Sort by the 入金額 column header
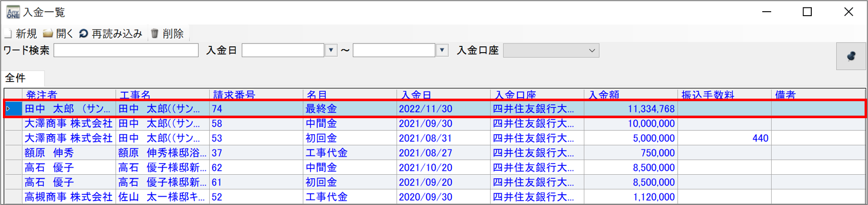The width and height of the screenshot is (868, 205). (604, 95)
